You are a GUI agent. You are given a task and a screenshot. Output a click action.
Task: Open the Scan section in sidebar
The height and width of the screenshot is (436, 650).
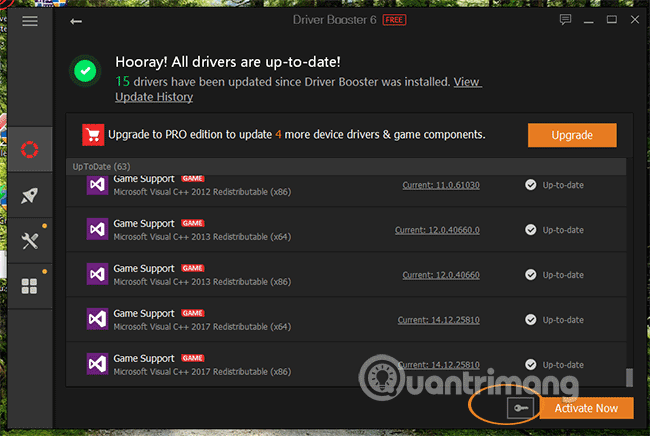click(30, 150)
